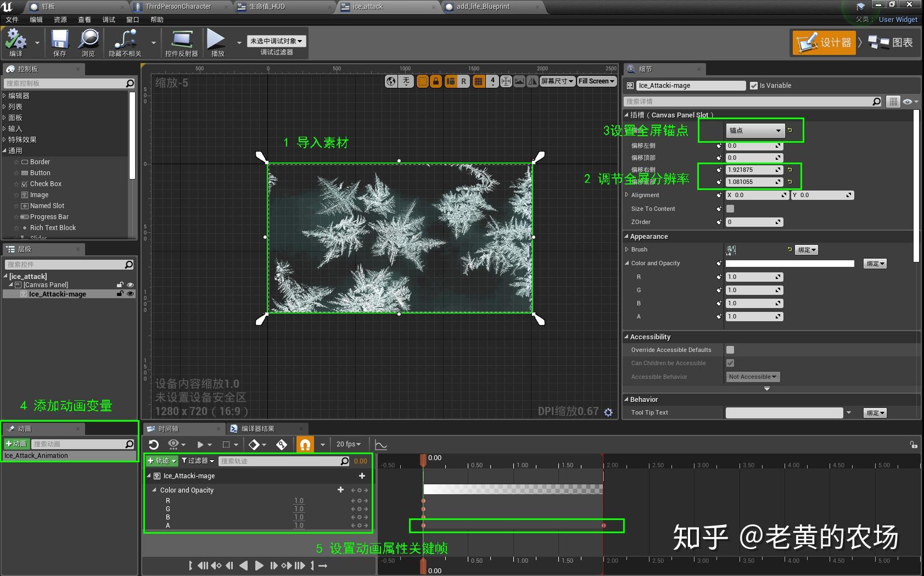Open the curve editor icon in timeline toolbar
Viewport: 924px width, 576px height.
(x=381, y=445)
